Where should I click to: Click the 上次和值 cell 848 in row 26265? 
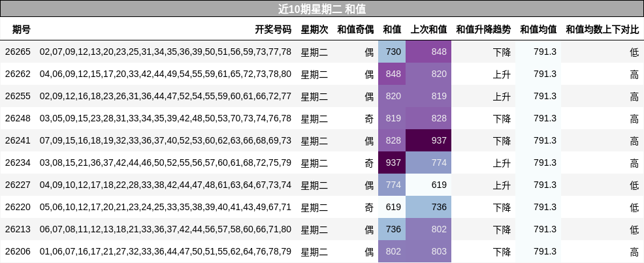click(428, 52)
